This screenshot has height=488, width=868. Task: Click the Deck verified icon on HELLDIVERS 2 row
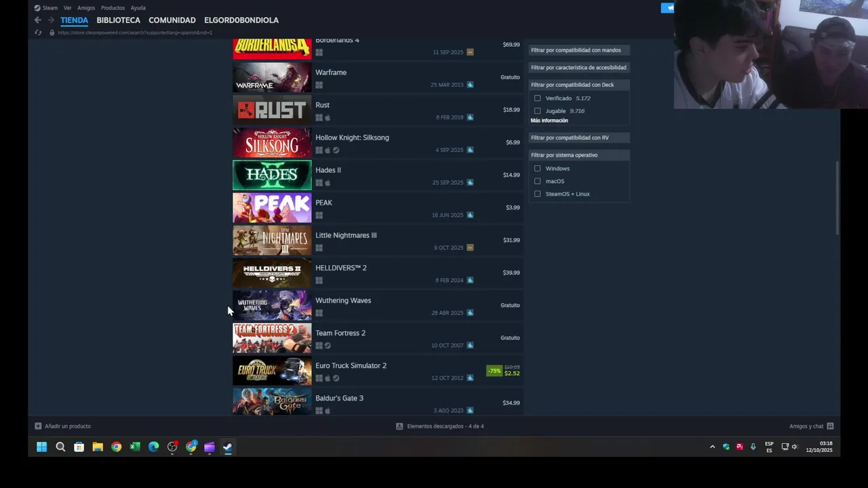[x=470, y=280]
